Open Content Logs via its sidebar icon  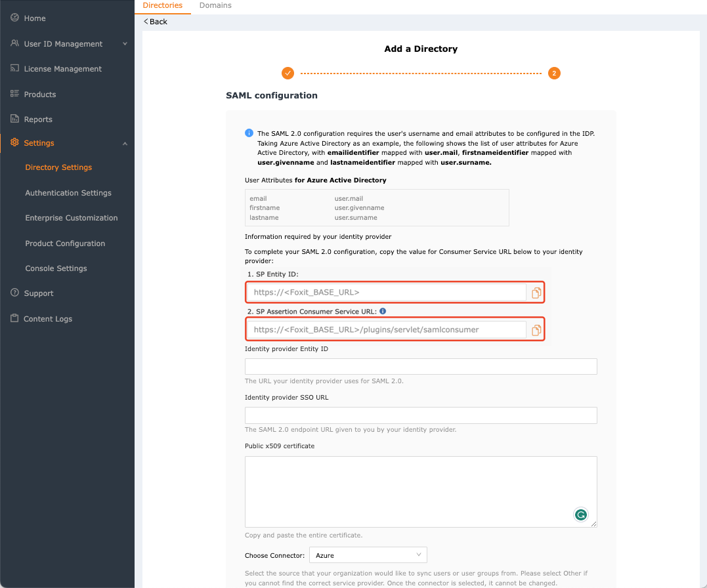[14, 318]
